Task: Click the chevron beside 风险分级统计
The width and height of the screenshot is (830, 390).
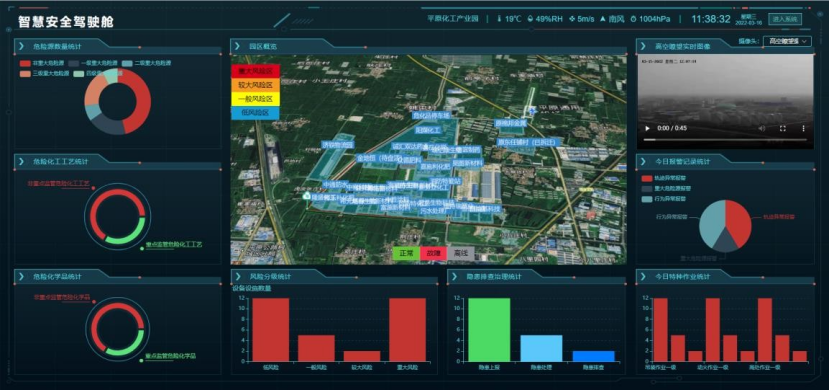Action: click(x=238, y=276)
